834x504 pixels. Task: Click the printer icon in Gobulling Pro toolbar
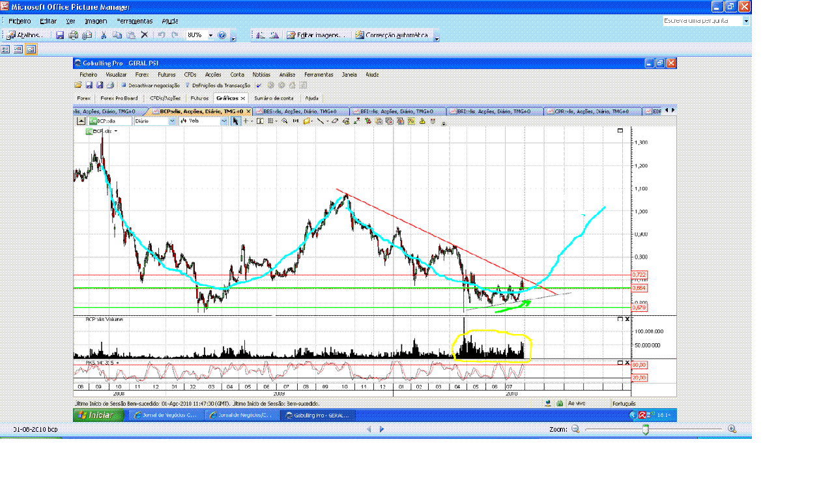click(110, 85)
